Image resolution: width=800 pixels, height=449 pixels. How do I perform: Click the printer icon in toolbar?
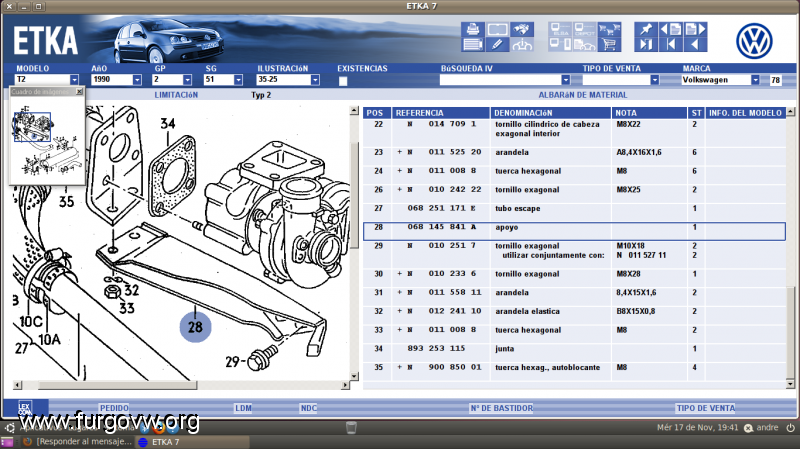[x=473, y=30]
